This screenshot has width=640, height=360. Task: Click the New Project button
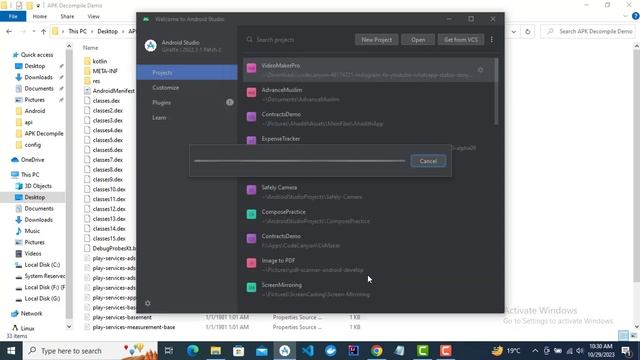tap(376, 40)
